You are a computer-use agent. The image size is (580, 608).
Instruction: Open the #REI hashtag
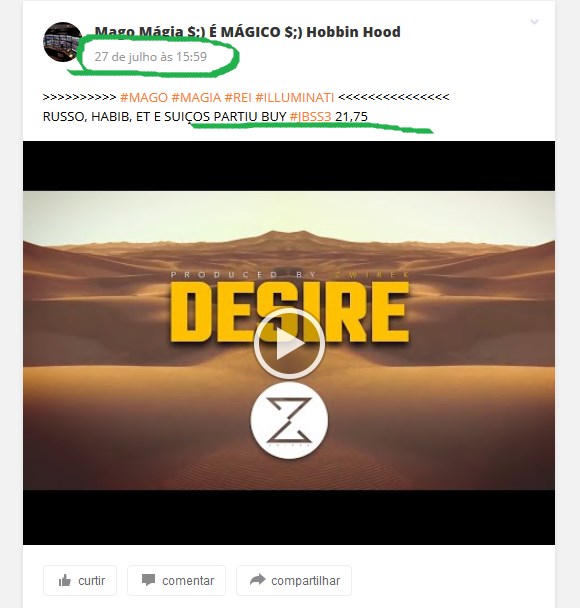pyautogui.click(x=238, y=97)
